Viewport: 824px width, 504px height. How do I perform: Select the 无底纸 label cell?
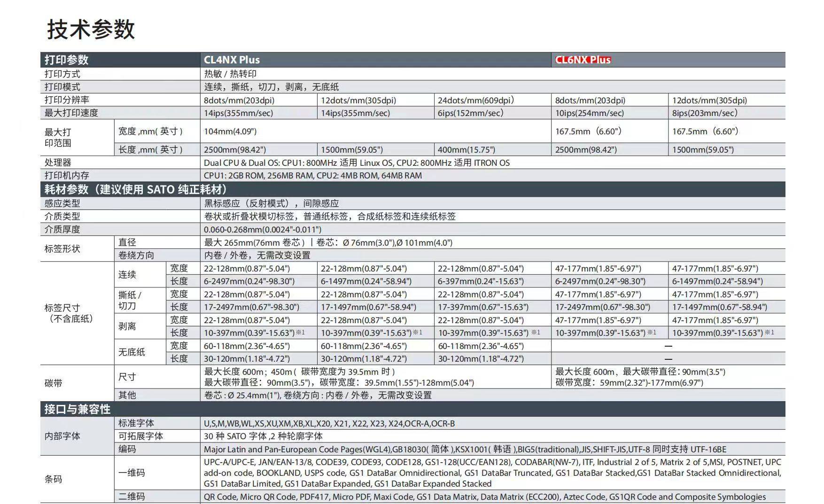(132, 352)
